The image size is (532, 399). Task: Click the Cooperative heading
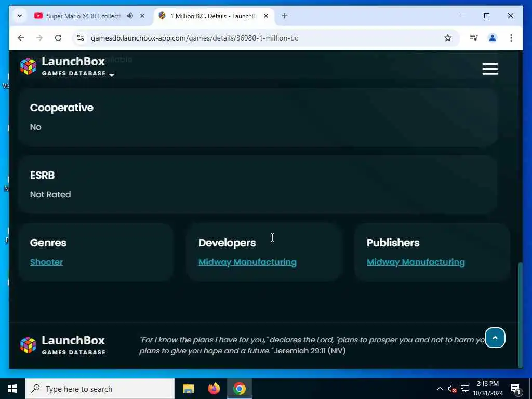tap(62, 108)
